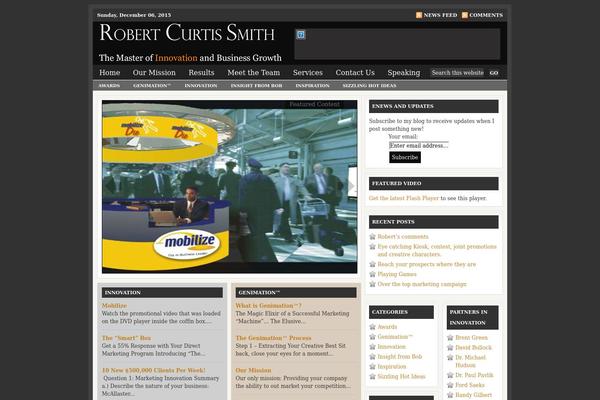This screenshot has height=400, width=600.
Task: Open Reach your prospects where they are
Action: (427, 264)
